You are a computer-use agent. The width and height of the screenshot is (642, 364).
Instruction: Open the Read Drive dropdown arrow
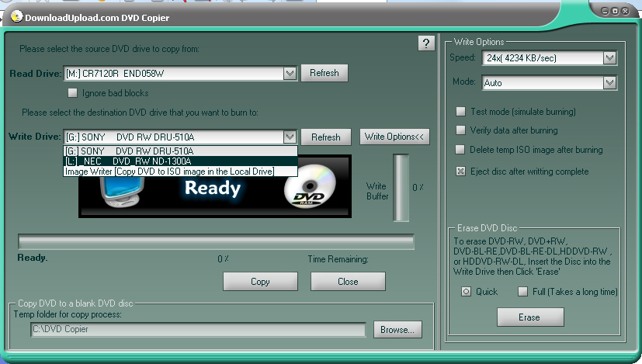point(290,73)
